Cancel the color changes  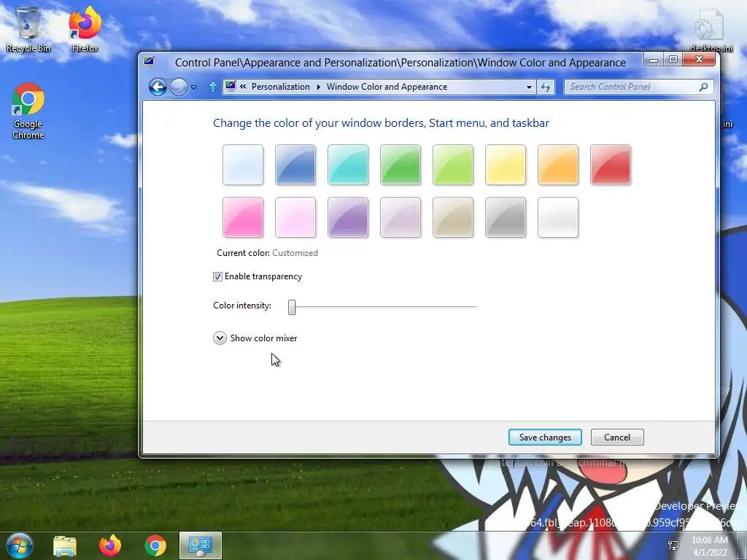point(617,437)
